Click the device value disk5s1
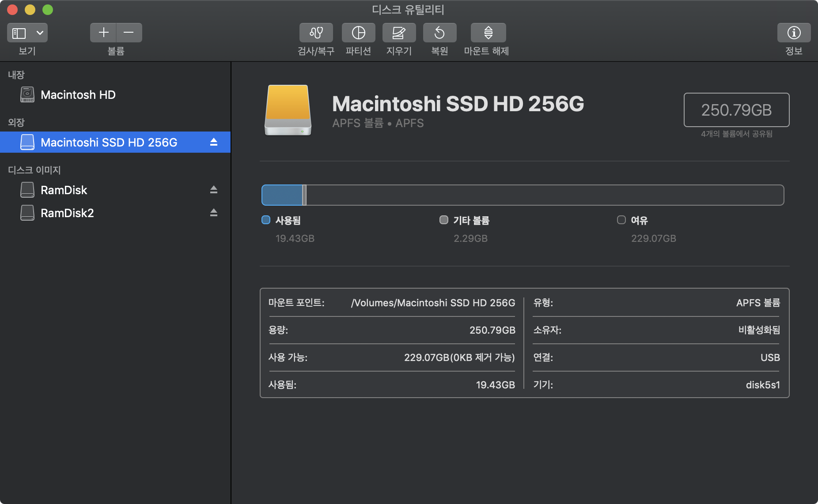 click(763, 385)
